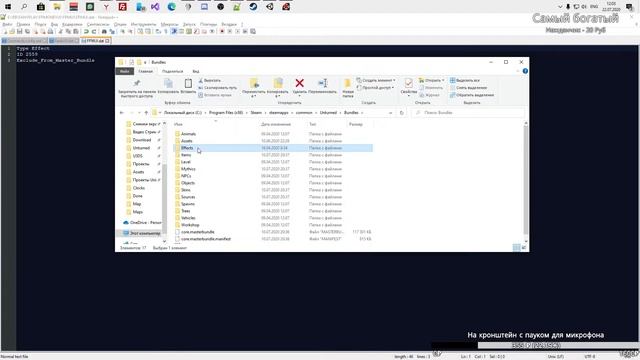Image resolution: width=640 pixels, height=360 pixels.
Task: Click Invert selection in Explorer ribbon
Action: pos(472,95)
